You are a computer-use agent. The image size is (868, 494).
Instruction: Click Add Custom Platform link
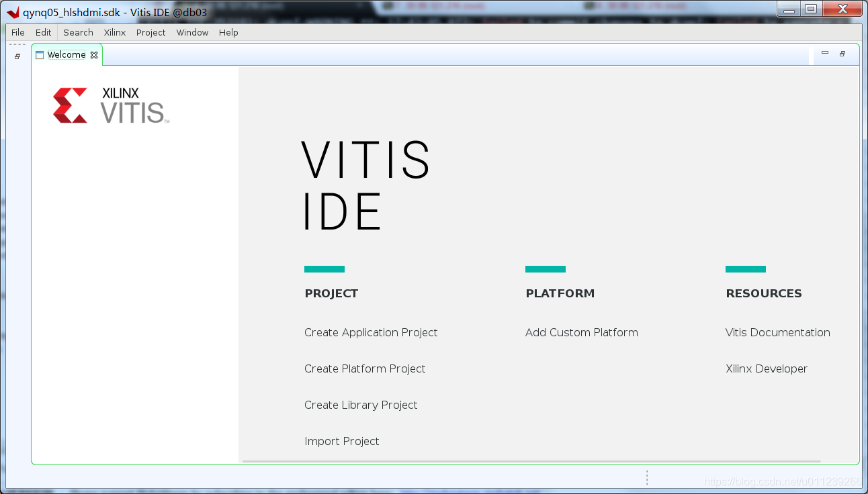[x=582, y=332]
